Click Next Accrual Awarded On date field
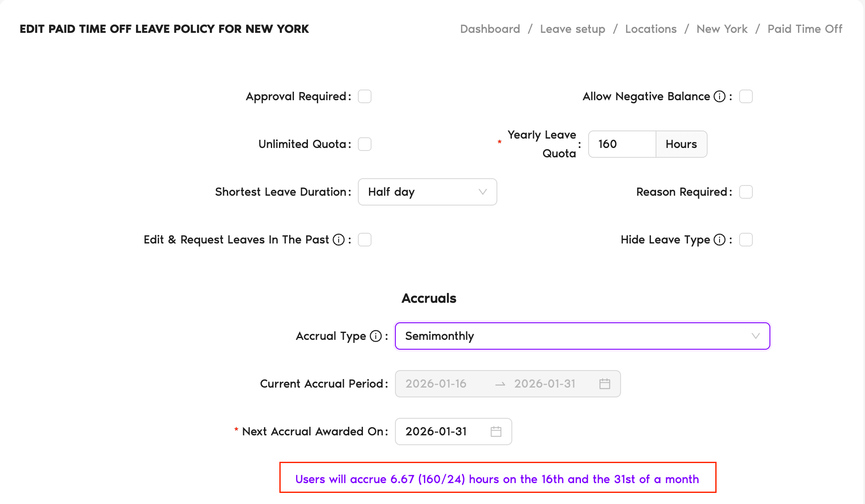Screen dimensions: 865x504 (x=444, y=432)
